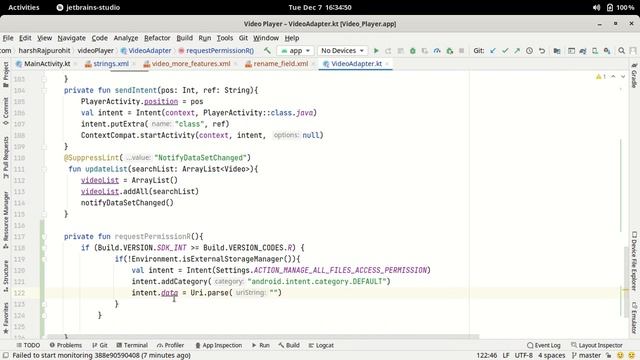
Task: Click Apply Changes and Restart Activity icon
Action: pyautogui.click(x=388, y=51)
